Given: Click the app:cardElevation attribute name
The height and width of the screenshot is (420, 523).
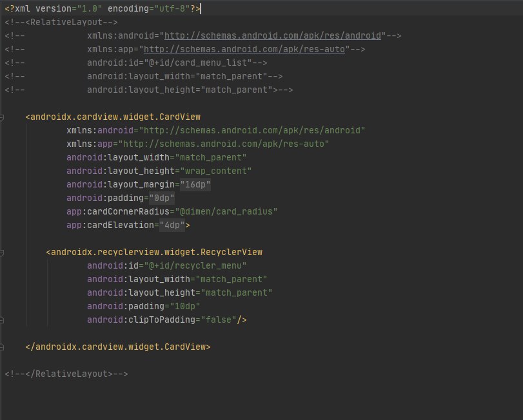Looking at the screenshot, I should [x=110, y=225].
